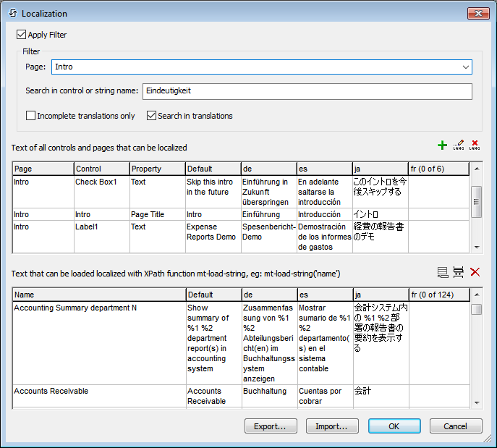This screenshot has height=448, width=497.
Task: Click the append string row icon
Action: pos(443,272)
